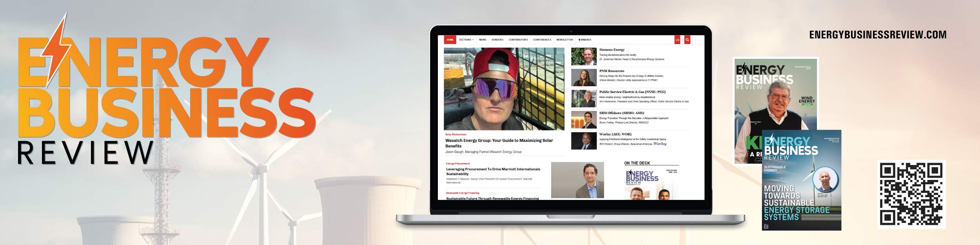Open the Contributors menu item
The width and height of the screenshot is (980, 245).
(518, 40)
